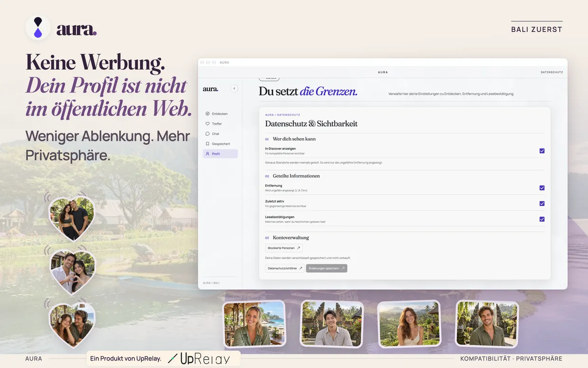Click DATENSCHUTZ in the app header bar

551,72
